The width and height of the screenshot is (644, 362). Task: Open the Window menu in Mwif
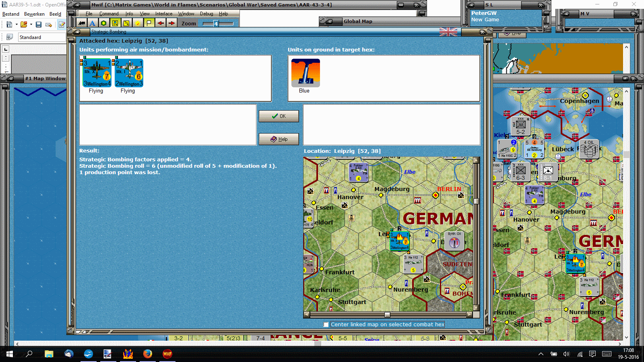pyautogui.click(x=186, y=14)
